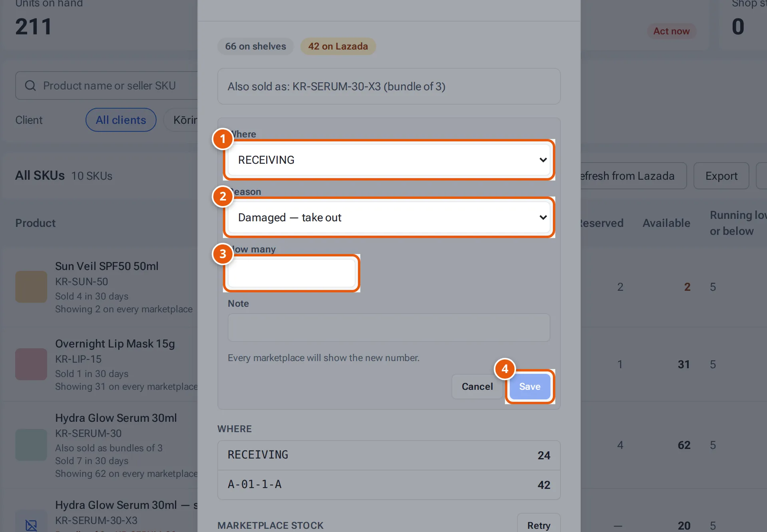
Task: Click the KR-SUN-50 SKU code
Action: [x=81, y=282]
